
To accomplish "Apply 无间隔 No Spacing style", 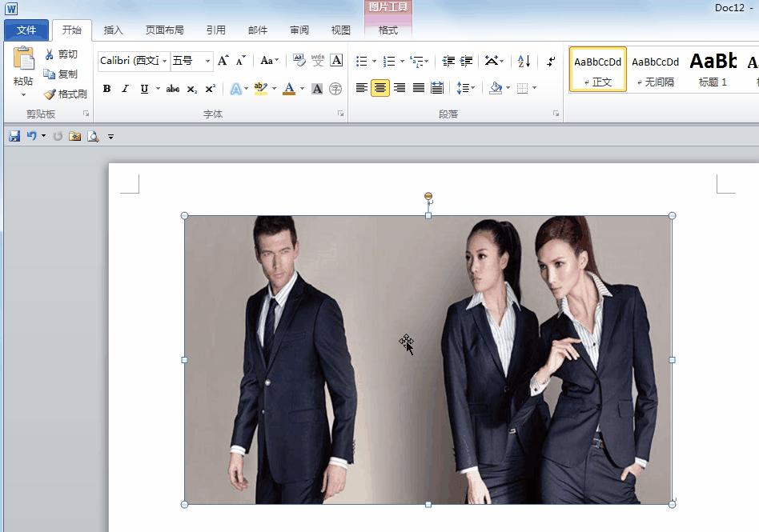I will click(656, 69).
